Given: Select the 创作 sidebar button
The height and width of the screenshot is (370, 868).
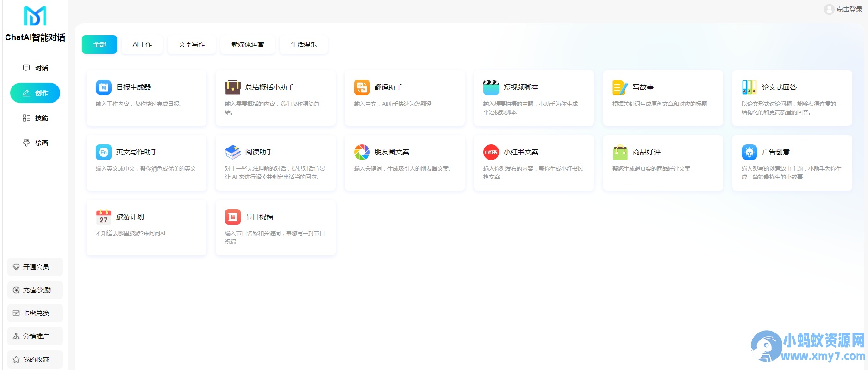Looking at the screenshot, I should coord(35,93).
